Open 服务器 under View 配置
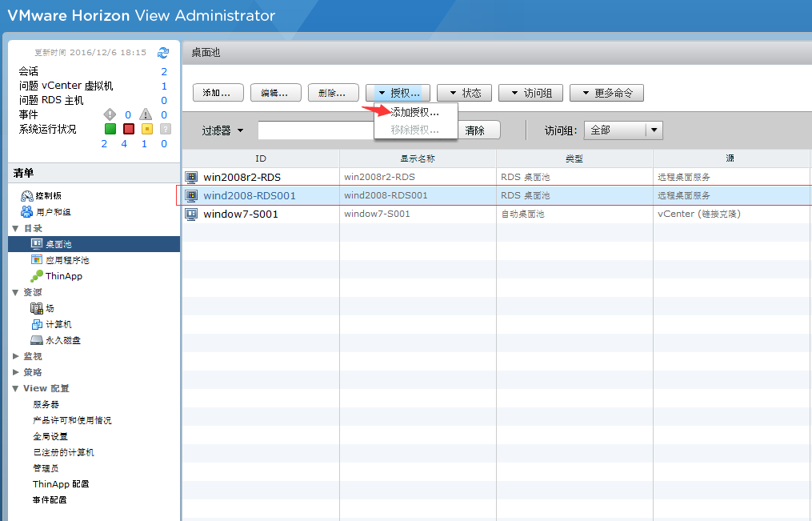Image resolution: width=812 pixels, height=521 pixels. click(46, 404)
